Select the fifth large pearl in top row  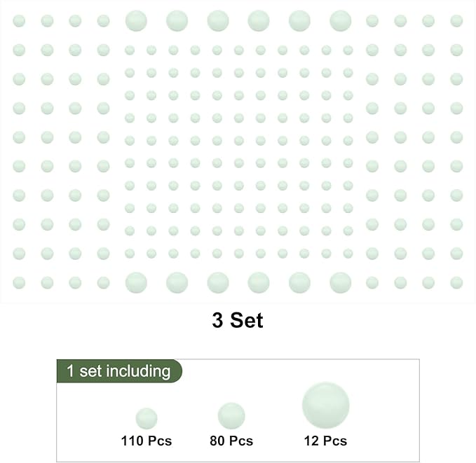pyautogui.click(x=299, y=21)
